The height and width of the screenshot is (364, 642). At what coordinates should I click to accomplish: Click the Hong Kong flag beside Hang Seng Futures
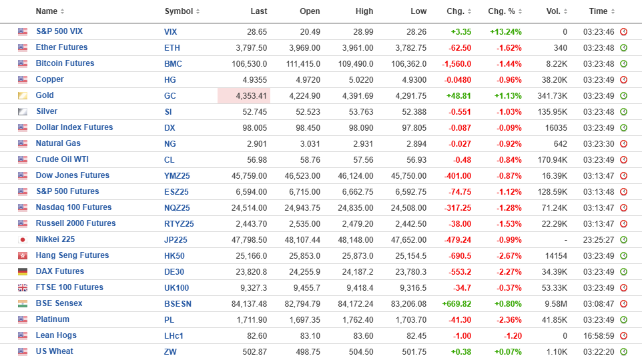(x=23, y=255)
